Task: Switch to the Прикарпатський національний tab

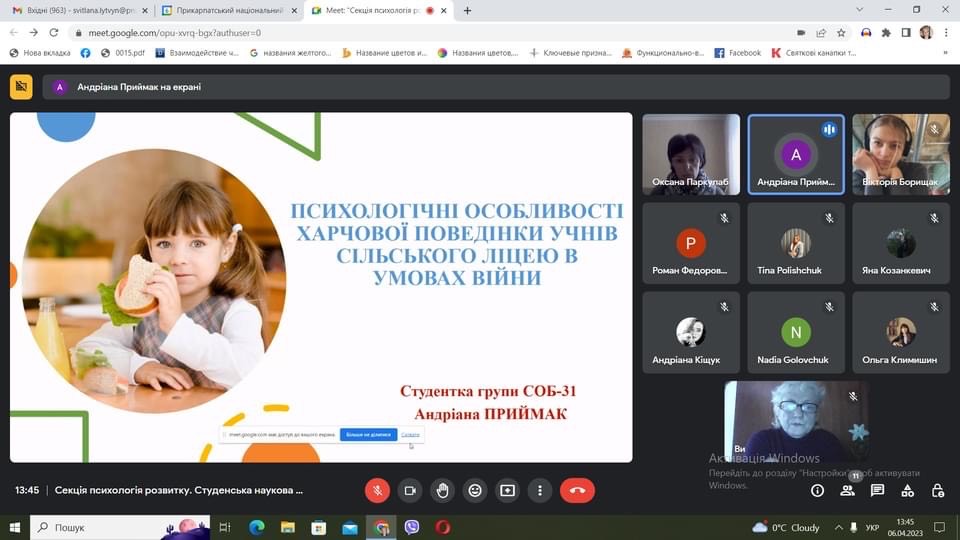Action: tap(229, 10)
